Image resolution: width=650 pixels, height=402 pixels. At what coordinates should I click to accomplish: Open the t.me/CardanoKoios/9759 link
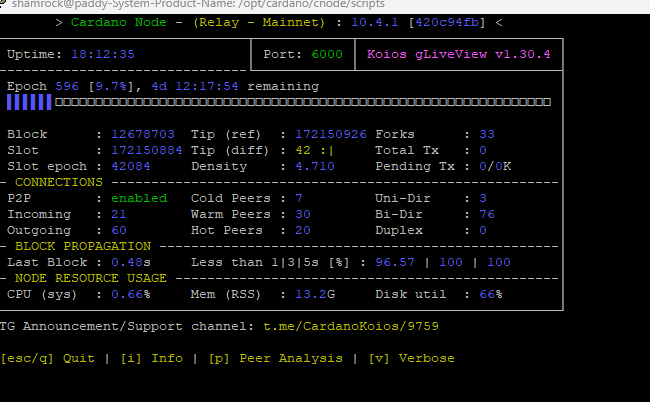click(x=351, y=327)
